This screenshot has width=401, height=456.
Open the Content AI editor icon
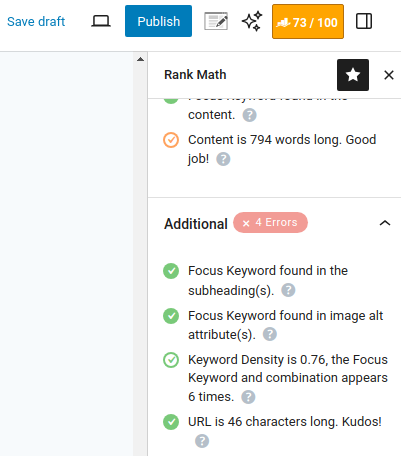coord(216,21)
